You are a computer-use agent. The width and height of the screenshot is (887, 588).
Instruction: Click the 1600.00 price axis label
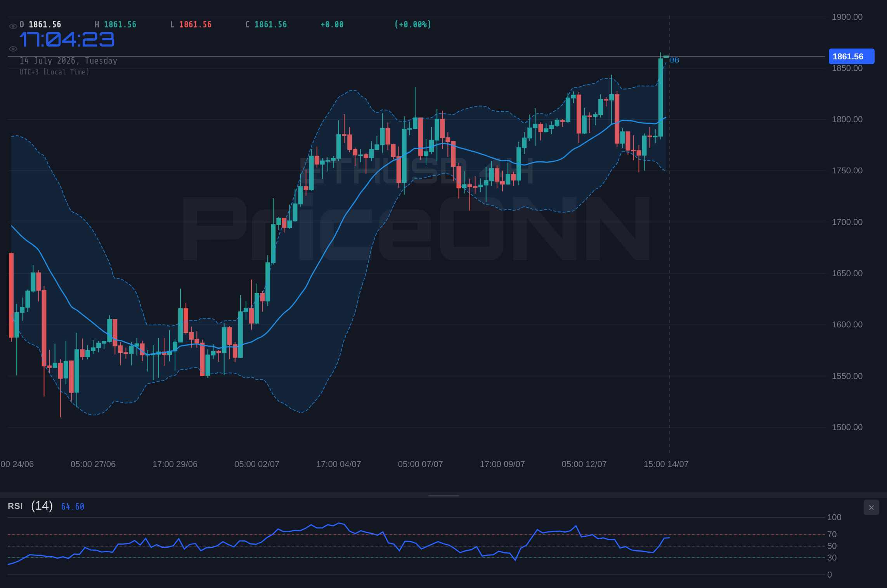click(x=847, y=325)
